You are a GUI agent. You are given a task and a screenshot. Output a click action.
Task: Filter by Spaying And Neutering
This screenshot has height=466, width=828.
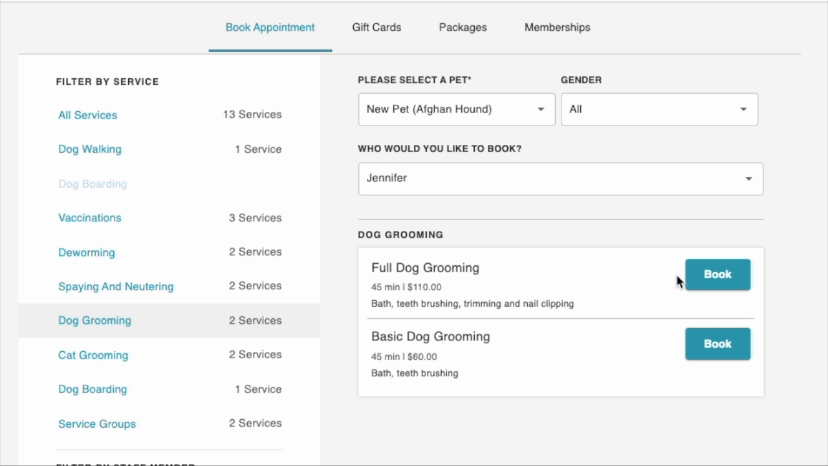point(116,287)
